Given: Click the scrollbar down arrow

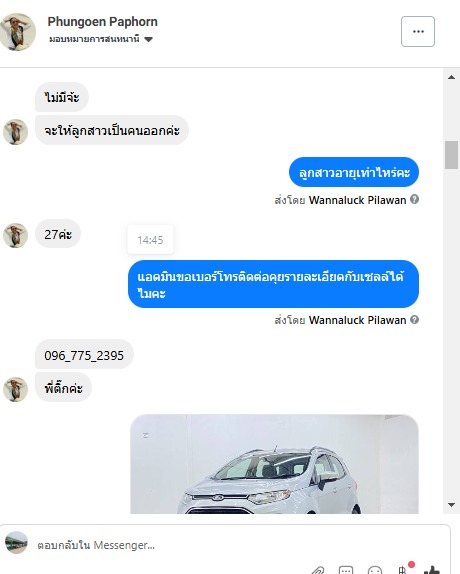Looking at the screenshot, I should (451, 505).
